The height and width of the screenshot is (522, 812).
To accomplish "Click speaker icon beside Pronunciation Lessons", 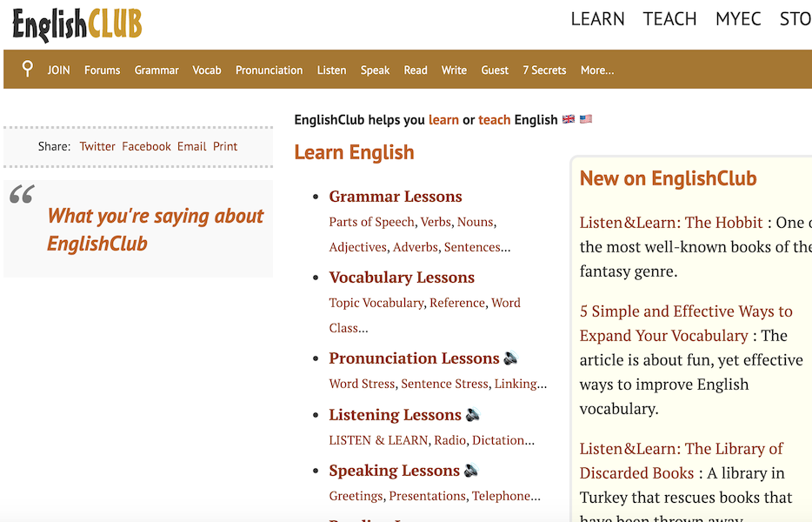I will [510, 358].
